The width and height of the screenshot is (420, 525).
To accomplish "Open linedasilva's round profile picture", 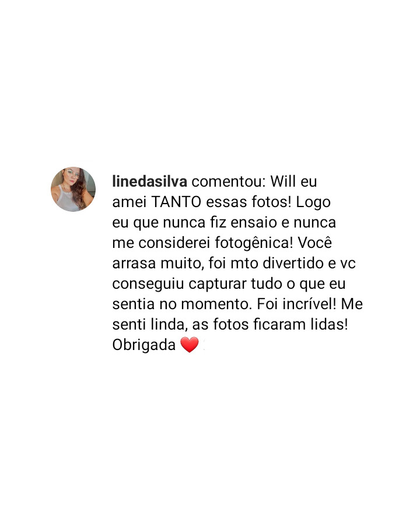I will 73,189.
